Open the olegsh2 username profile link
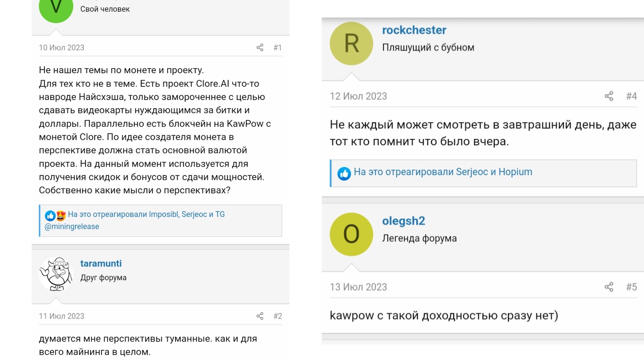 [403, 221]
